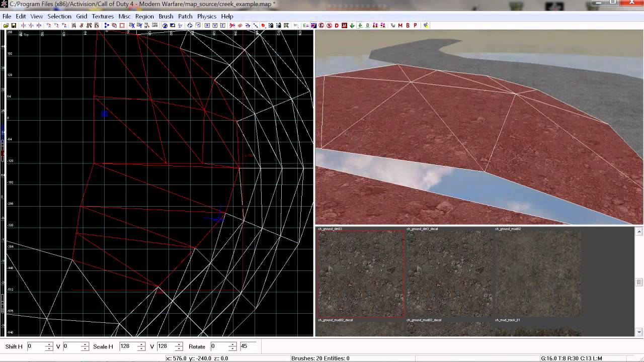Click the green E= entity toolbar icon

tap(306, 25)
